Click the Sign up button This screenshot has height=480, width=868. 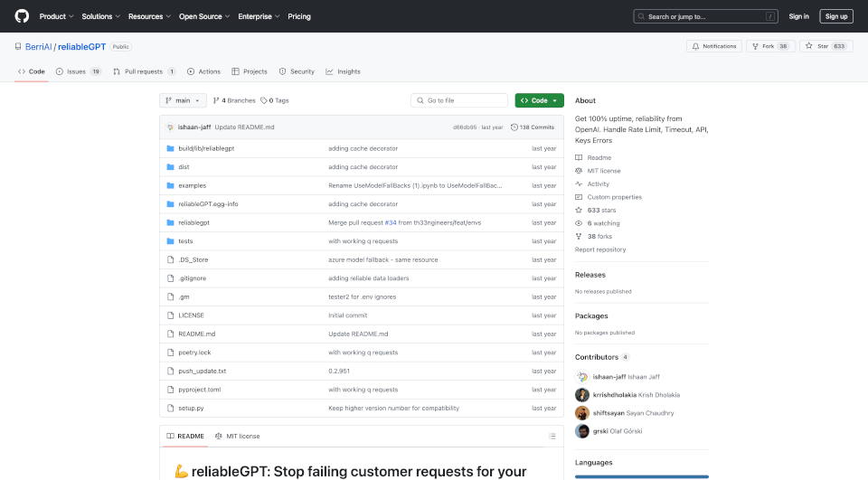pyautogui.click(x=835, y=16)
